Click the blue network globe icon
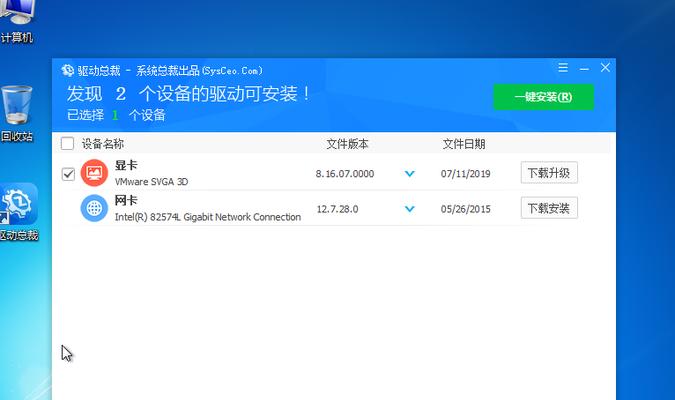 coord(94,208)
